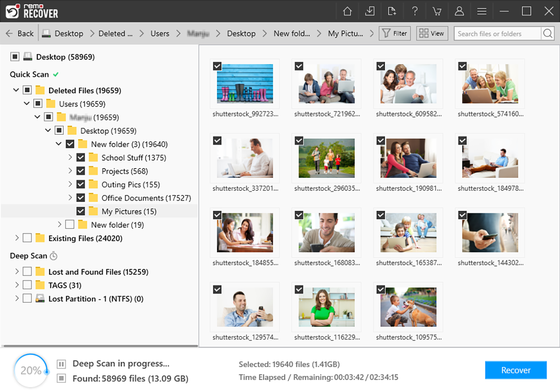
Task: Go to Users in breadcrumb path
Action: (x=159, y=34)
